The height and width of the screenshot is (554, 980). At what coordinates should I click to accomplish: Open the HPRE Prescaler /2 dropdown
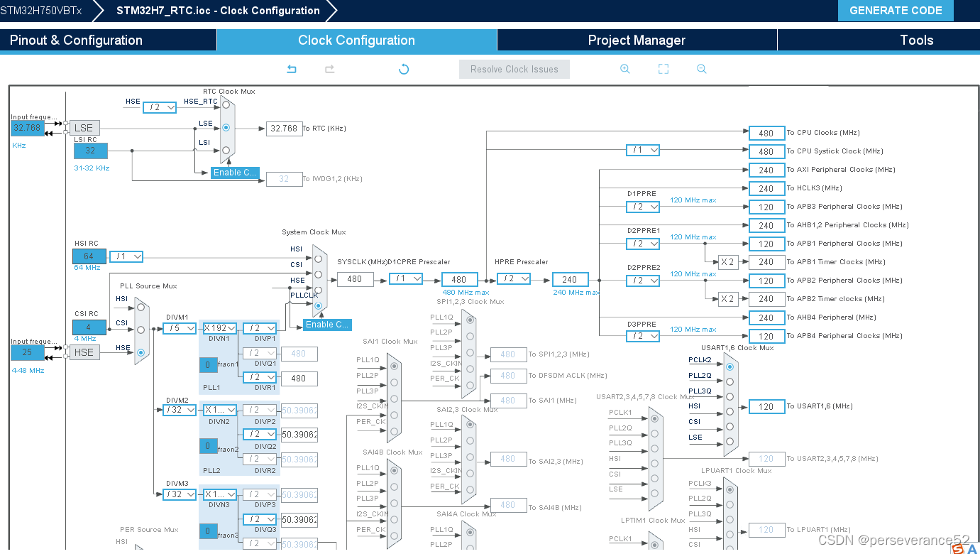(x=514, y=279)
